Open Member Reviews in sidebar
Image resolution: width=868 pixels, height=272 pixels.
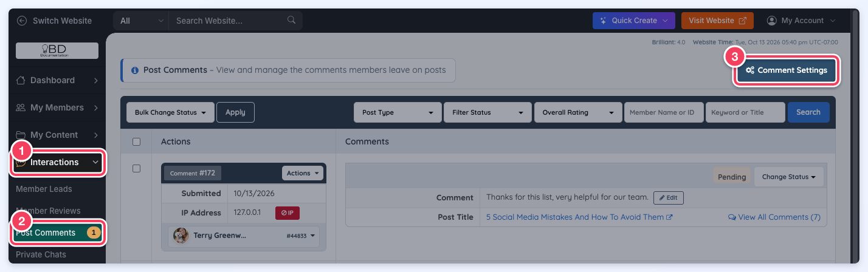(48, 211)
